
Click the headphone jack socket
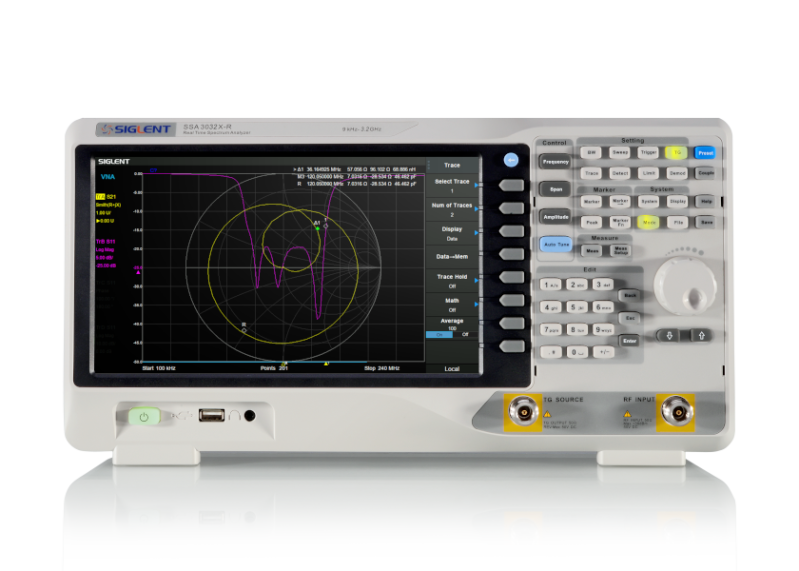pyautogui.click(x=250, y=416)
